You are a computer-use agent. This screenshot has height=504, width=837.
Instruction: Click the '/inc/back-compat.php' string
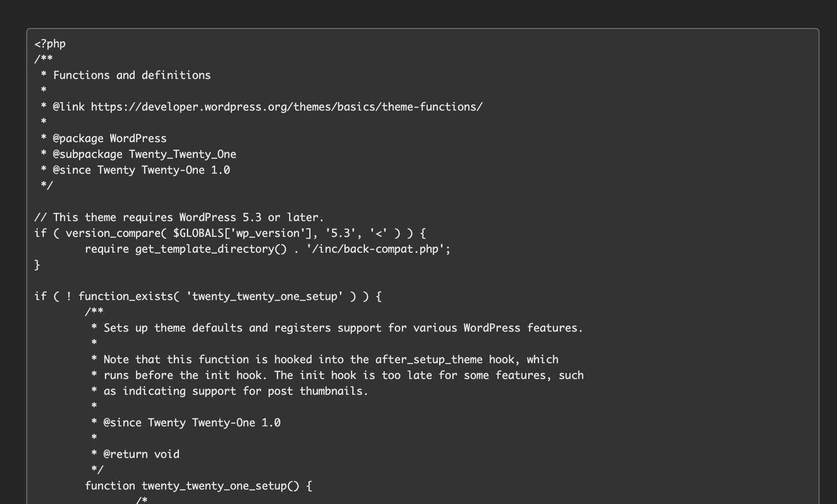click(x=378, y=249)
